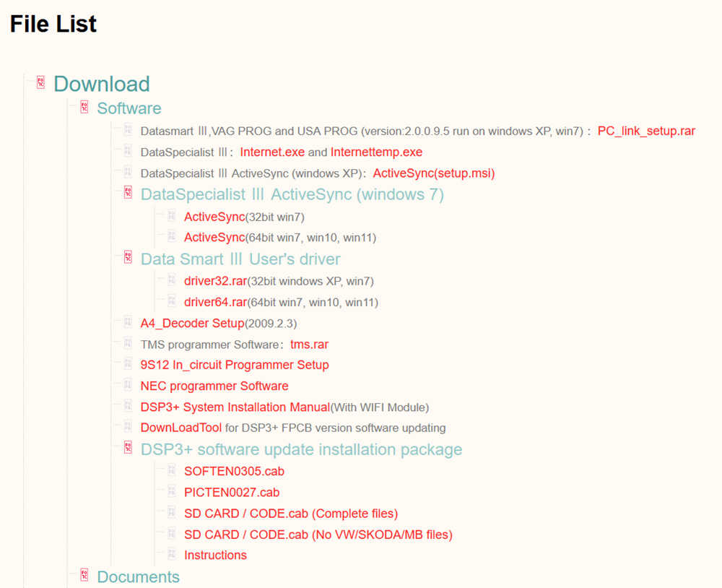This screenshot has height=588, width=722.
Task: Download tms.rar programmer software
Action: click(x=309, y=345)
